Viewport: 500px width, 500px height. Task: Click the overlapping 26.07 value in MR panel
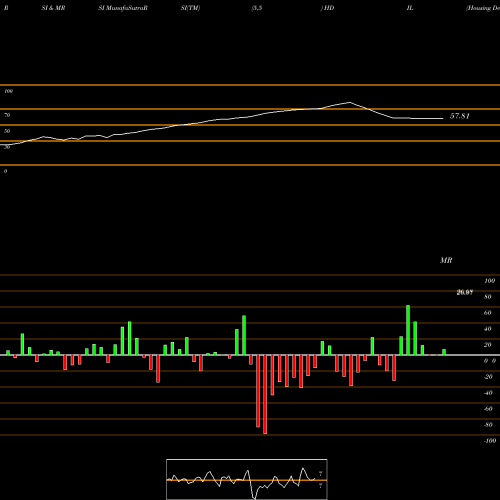click(x=465, y=292)
